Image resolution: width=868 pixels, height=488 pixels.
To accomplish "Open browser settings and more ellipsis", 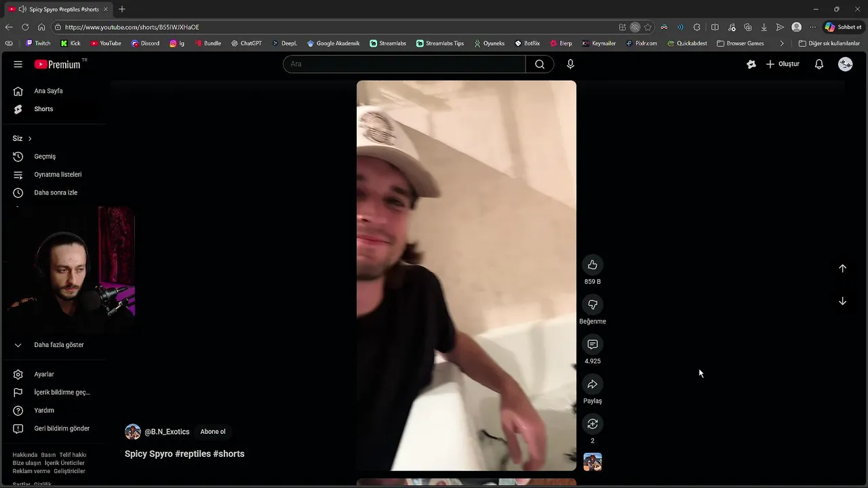I will click(813, 27).
